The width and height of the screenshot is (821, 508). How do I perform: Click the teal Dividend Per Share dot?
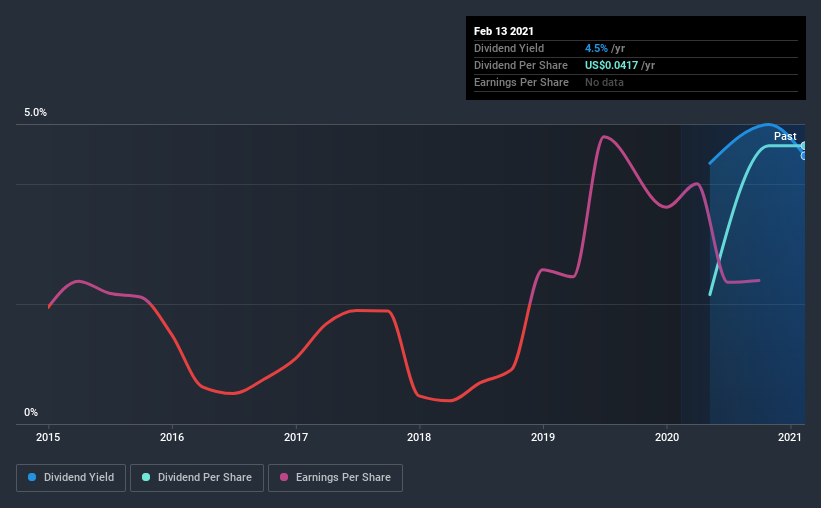(146, 477)
